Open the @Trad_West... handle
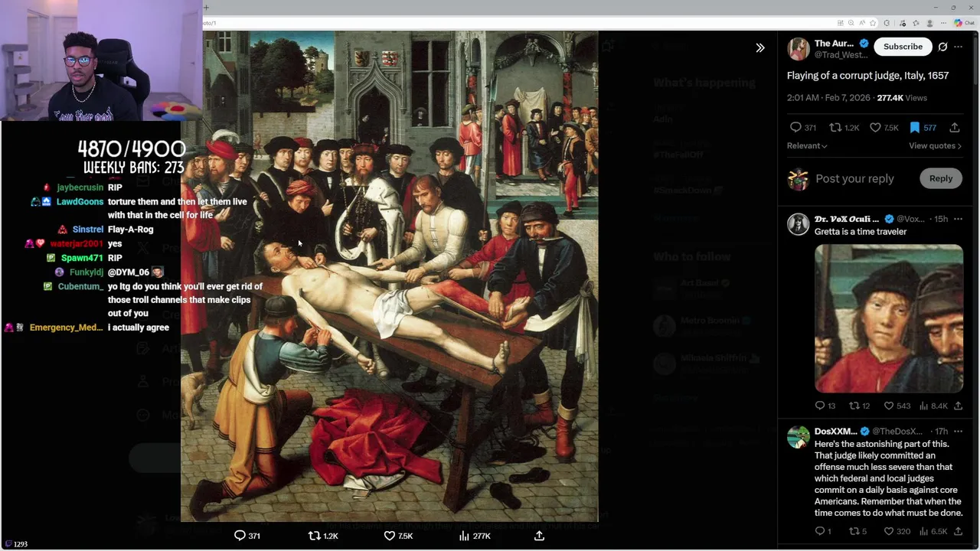980x551 pixels. coord(841,55)
